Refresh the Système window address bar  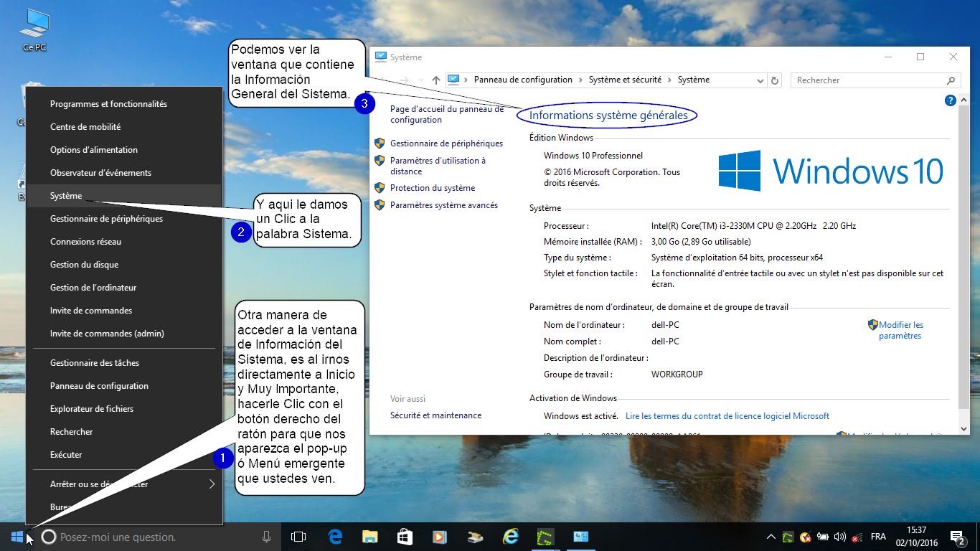point(774,80)
